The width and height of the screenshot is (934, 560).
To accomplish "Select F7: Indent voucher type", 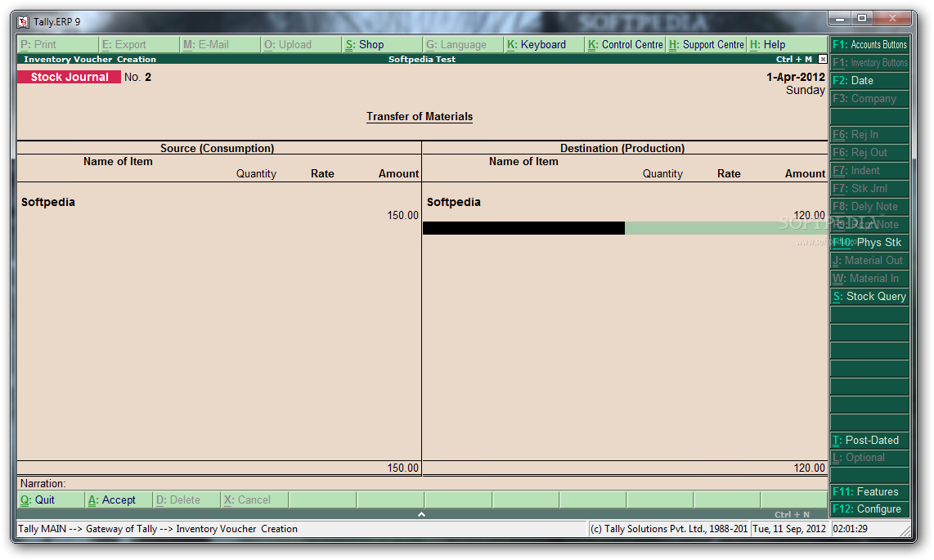I will tap(869, 170).
